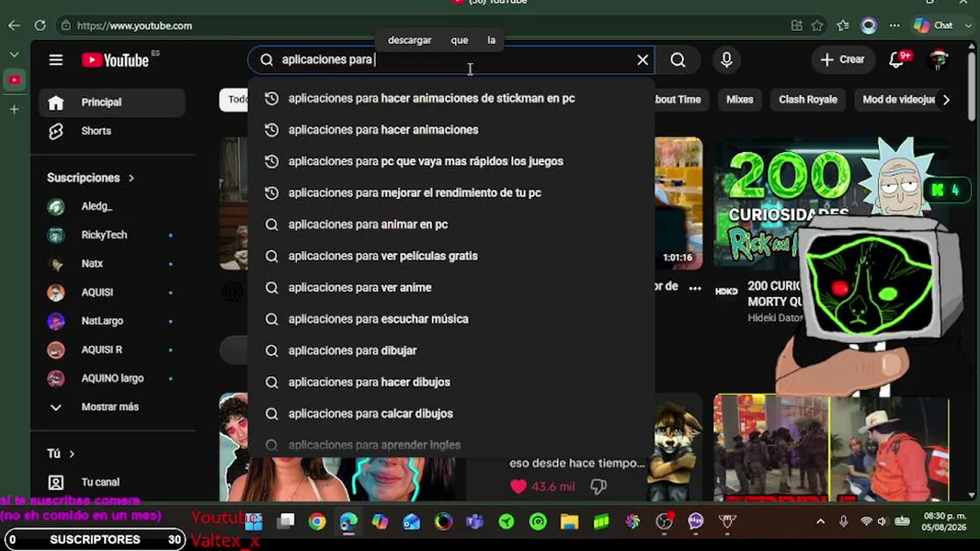The width and height of the screenshot is (980, 551).
Task: Dislike the Short with thumbs-down
Action: click(x=598, y=486)
